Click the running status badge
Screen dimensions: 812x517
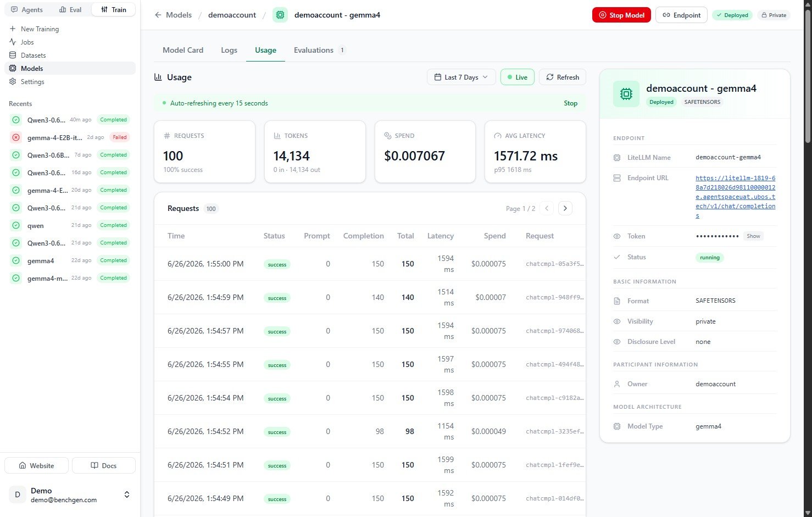pos(709,258)
